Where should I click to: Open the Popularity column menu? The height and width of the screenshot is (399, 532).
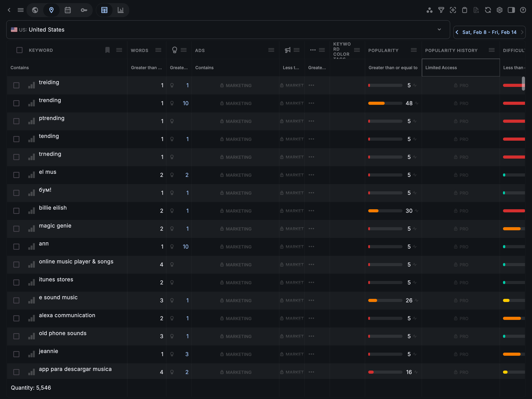click(x=414, y=50)
